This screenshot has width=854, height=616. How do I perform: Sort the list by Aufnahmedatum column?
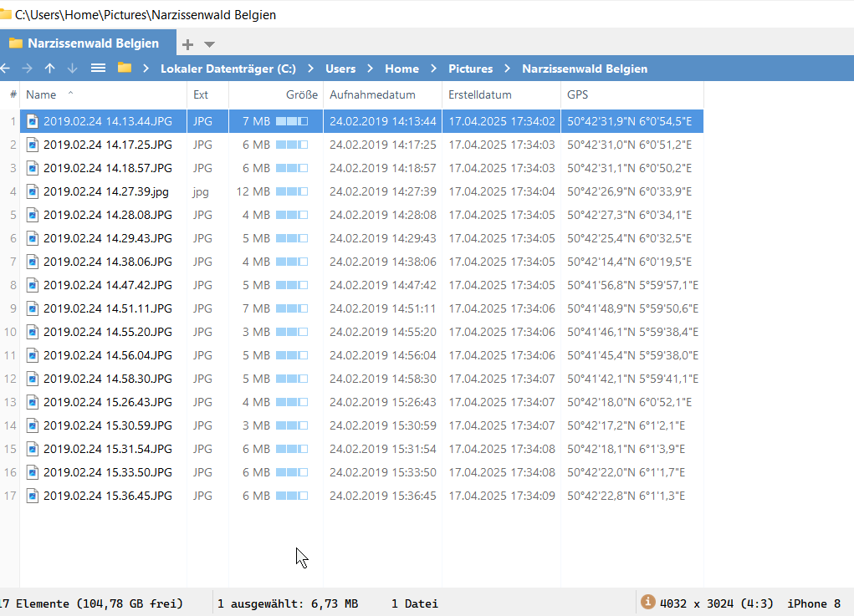tap(372, 94)
